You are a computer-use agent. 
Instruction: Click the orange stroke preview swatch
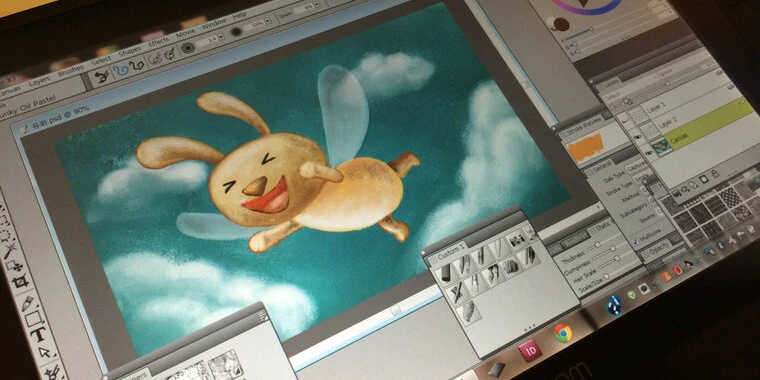tap(586, 147)
